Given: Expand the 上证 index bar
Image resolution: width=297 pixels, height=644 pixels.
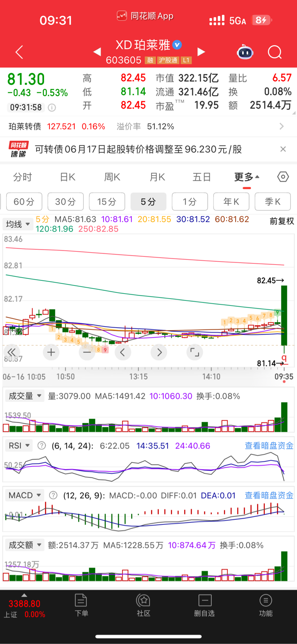Looking at the screenshot, I should pyautogui.click(x=24, y=606).
